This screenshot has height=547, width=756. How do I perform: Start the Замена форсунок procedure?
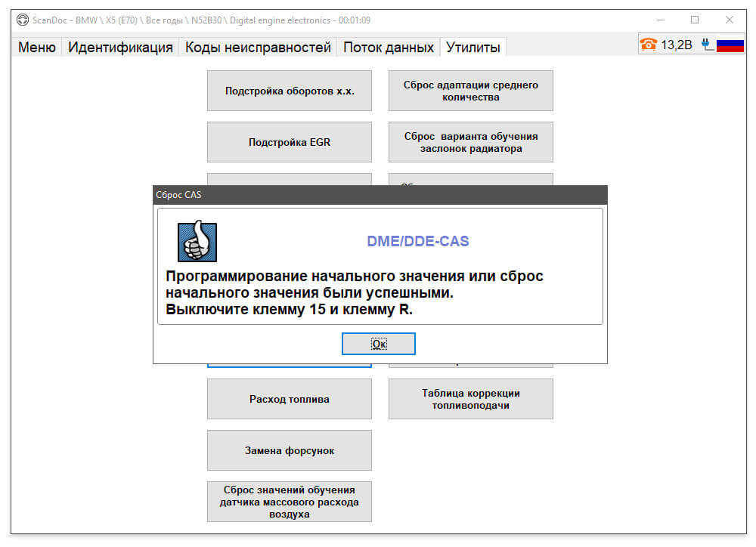pos(290,450)
